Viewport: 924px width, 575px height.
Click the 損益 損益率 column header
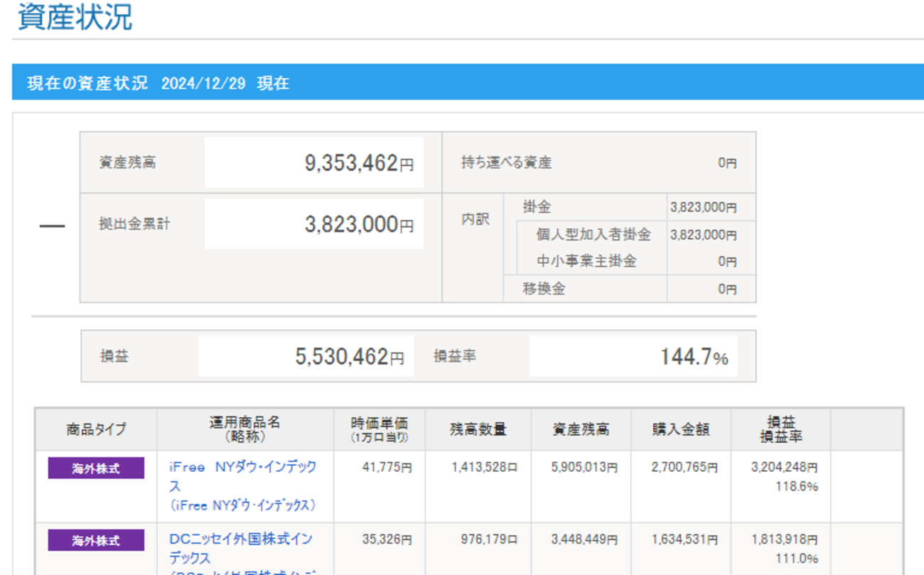[780, 429]
